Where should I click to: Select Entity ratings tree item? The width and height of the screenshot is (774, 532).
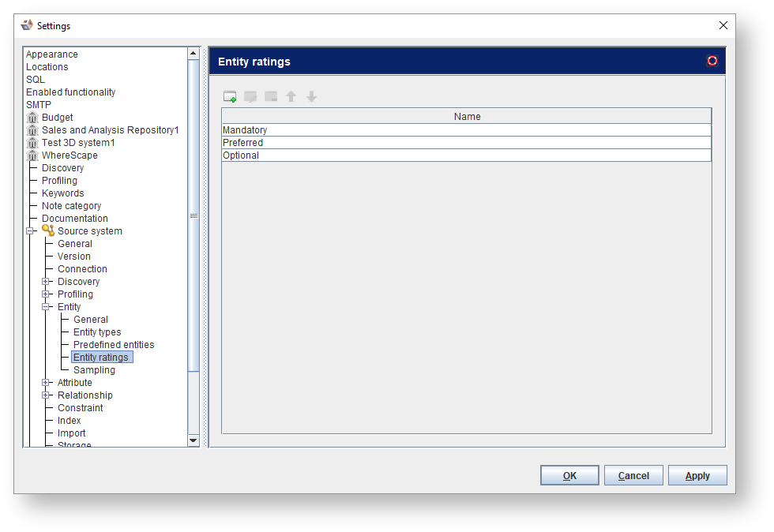coord(102,358)
